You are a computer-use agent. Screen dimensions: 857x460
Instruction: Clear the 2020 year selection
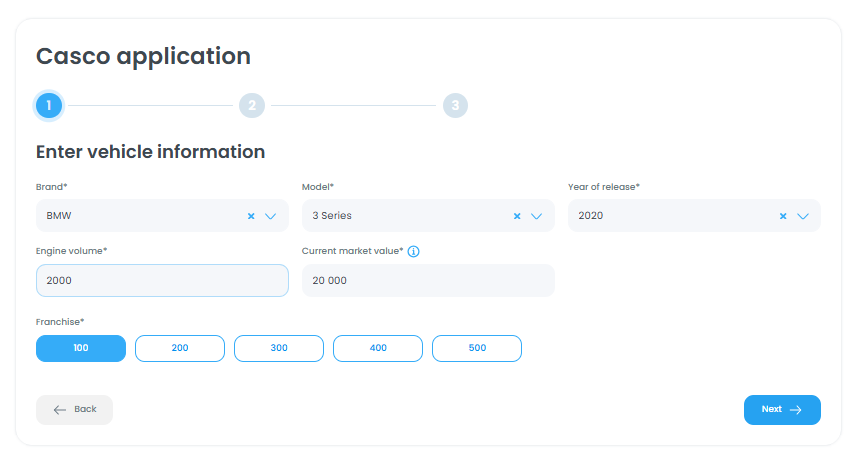pos(783,215)
